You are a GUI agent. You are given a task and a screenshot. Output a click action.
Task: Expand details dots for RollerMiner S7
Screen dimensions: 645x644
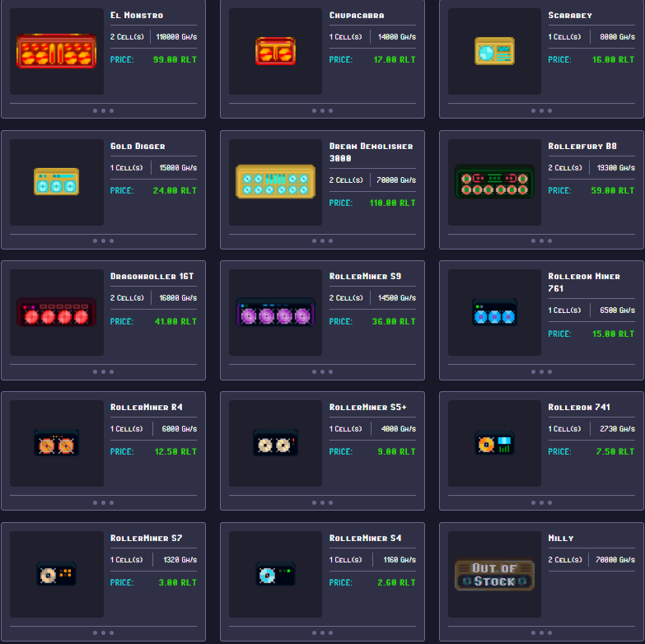point(103,633)
